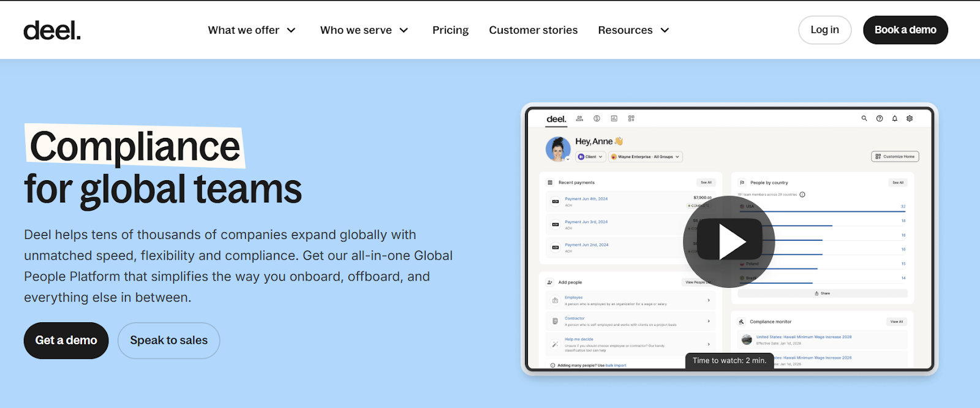
Task: Click the apps grid icon in preview toolbar
Action: pyautogui.click(x=631, y=118)
